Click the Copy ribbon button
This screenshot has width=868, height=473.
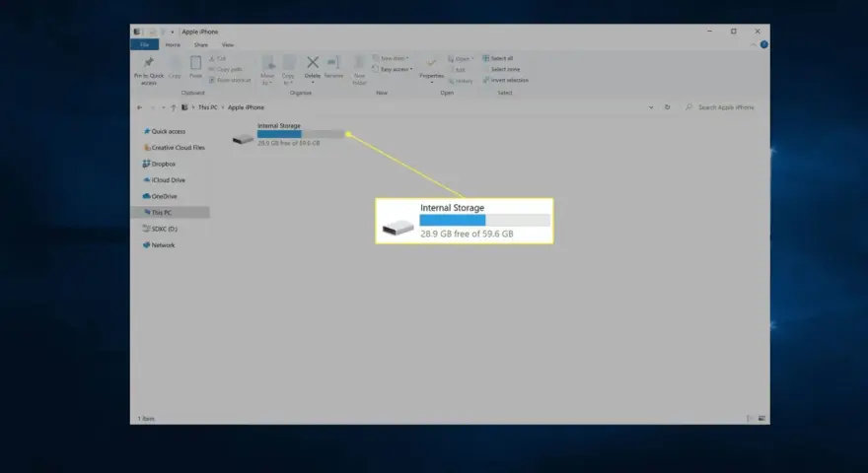pos(175,67)
